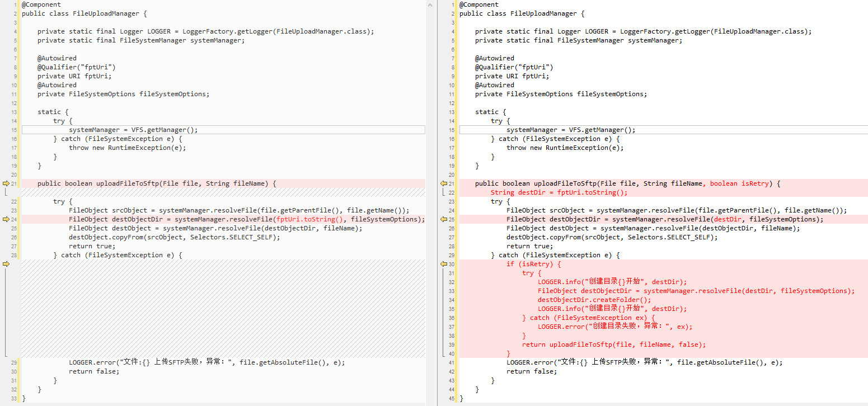This screenshot has height=406, width=868.
Task: Click red 'destDir' argument on right line 25
Action: pos(728,219)
